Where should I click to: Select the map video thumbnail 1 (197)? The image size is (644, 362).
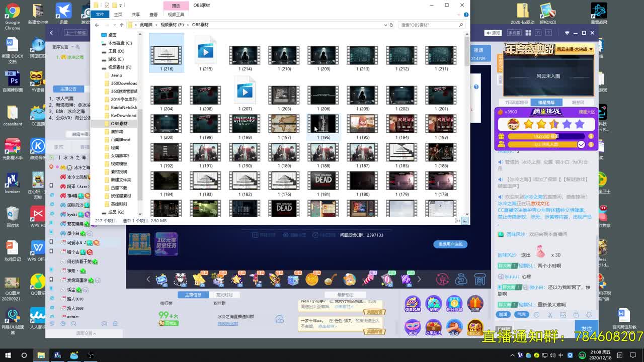click(284, 127)
